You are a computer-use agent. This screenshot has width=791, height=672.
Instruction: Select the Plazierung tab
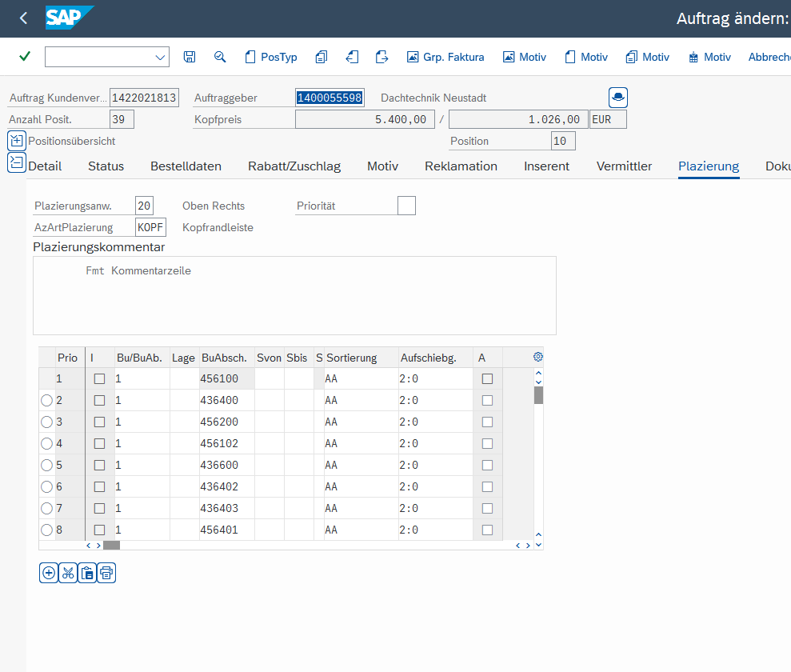click(709, 166)
